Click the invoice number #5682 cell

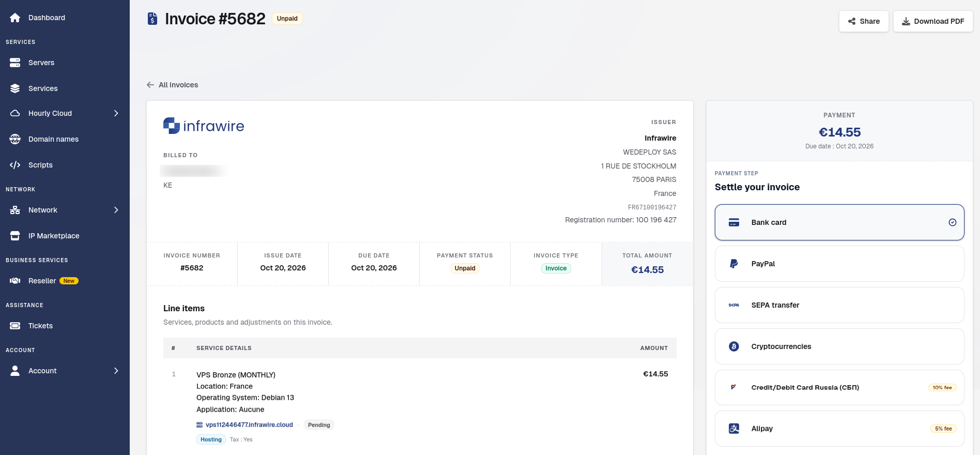click(x=192, y=264)
